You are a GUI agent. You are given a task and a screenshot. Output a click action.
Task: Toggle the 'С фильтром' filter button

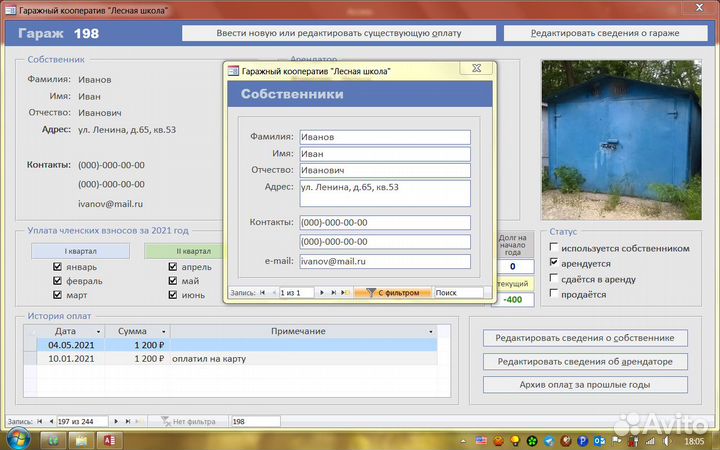click(x=393, y=293)
